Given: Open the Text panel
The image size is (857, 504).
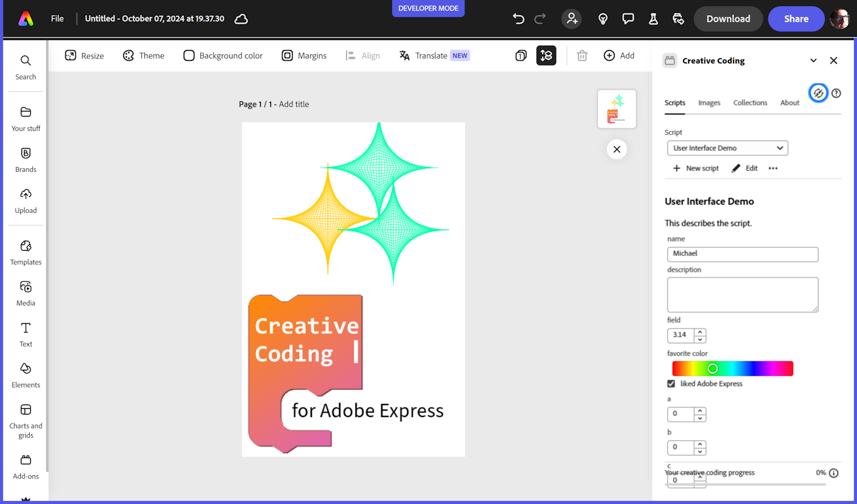Looking at the screenshot, I should [26, 335].
